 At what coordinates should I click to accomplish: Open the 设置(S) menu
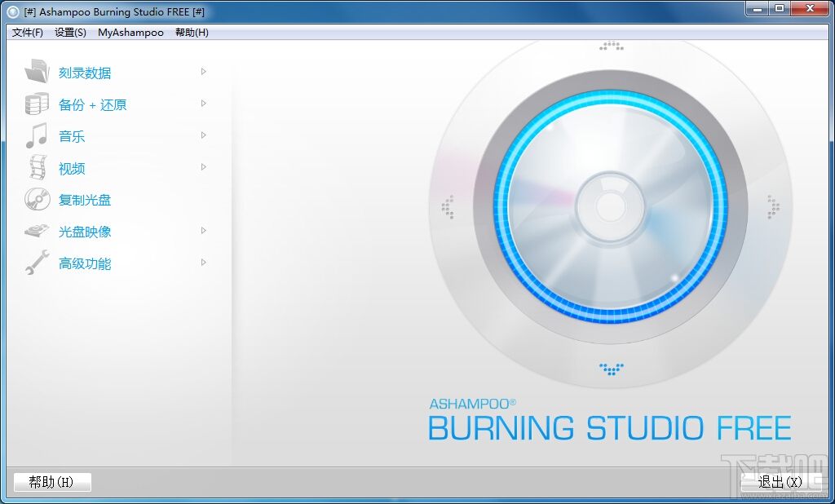[x=70, y=33]
